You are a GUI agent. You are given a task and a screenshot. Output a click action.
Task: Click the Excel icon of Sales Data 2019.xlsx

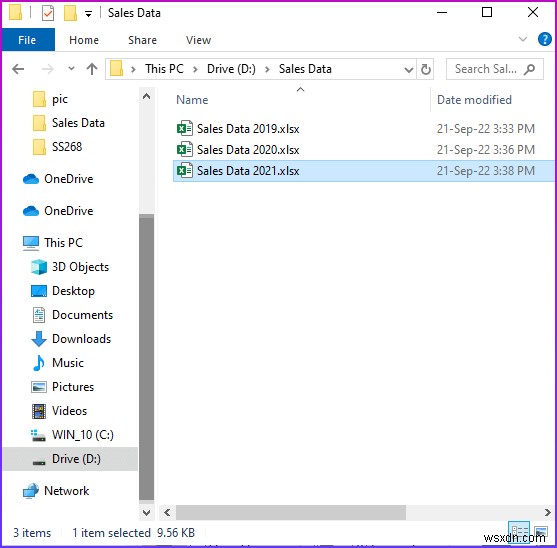[185, 128]
